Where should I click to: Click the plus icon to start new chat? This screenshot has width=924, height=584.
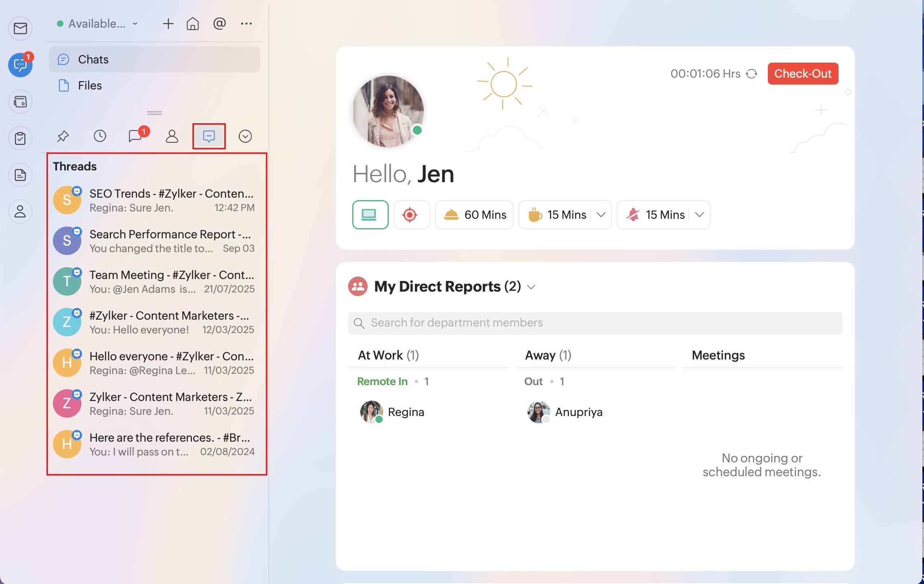168,24
